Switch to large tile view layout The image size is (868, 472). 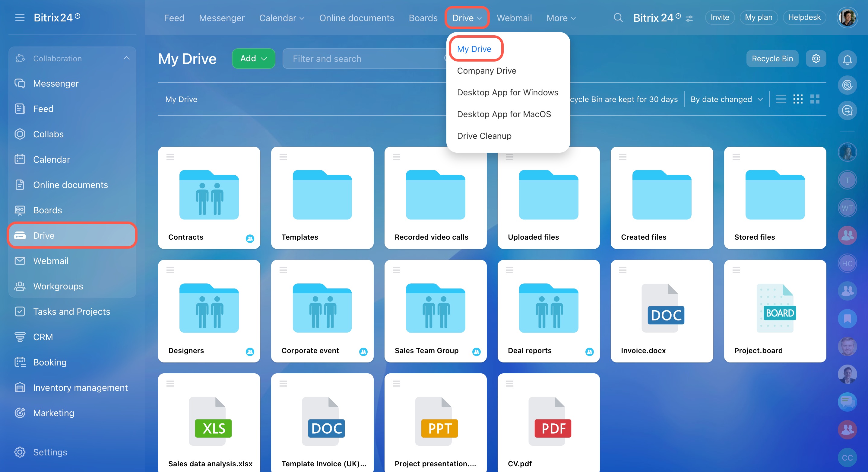coord(815,99)
